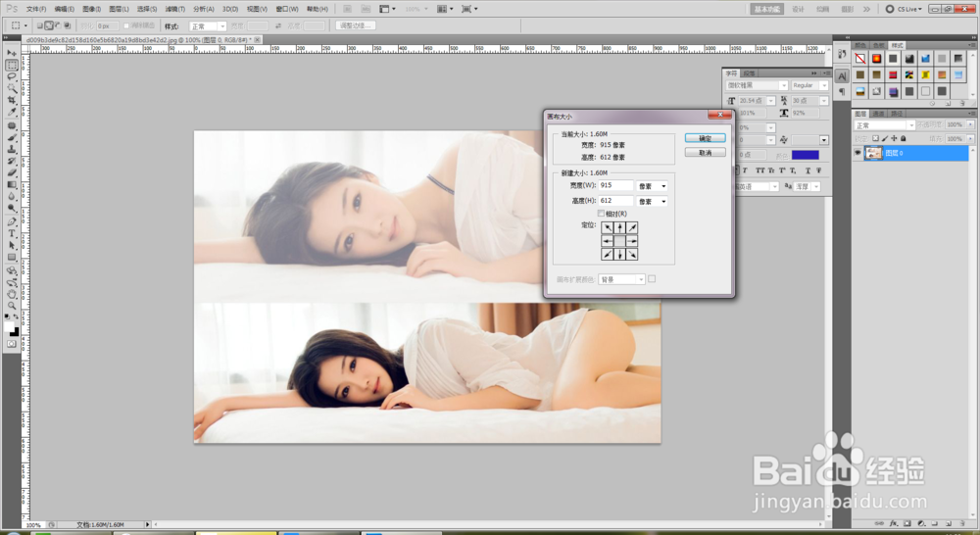Open the 滤镜(T) menu

(x=175, y=9)
